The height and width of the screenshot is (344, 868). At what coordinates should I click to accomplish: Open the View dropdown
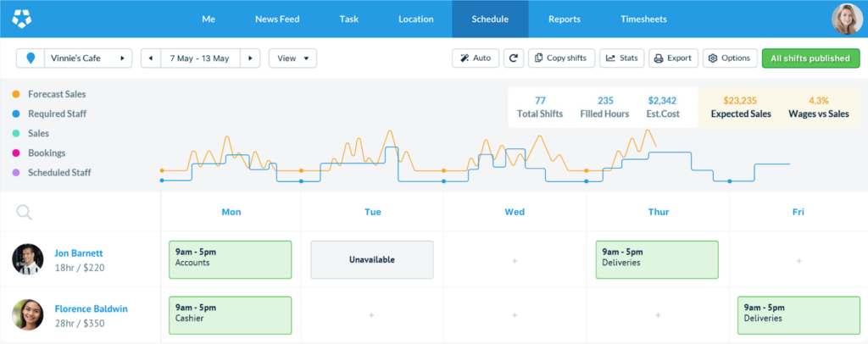292,58
